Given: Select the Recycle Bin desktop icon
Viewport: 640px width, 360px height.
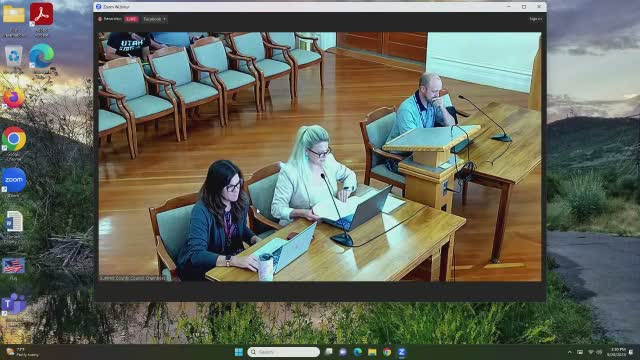Looking at the screenshot, I should pos(13,59).
